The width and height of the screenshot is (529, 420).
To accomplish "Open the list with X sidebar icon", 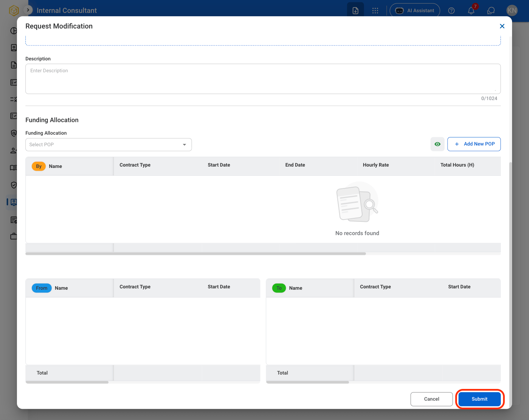I will (14, 99).
